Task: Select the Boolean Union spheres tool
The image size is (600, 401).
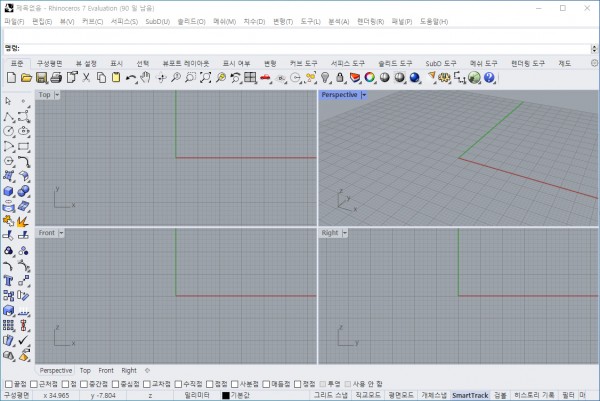Action: click(24, 191)
